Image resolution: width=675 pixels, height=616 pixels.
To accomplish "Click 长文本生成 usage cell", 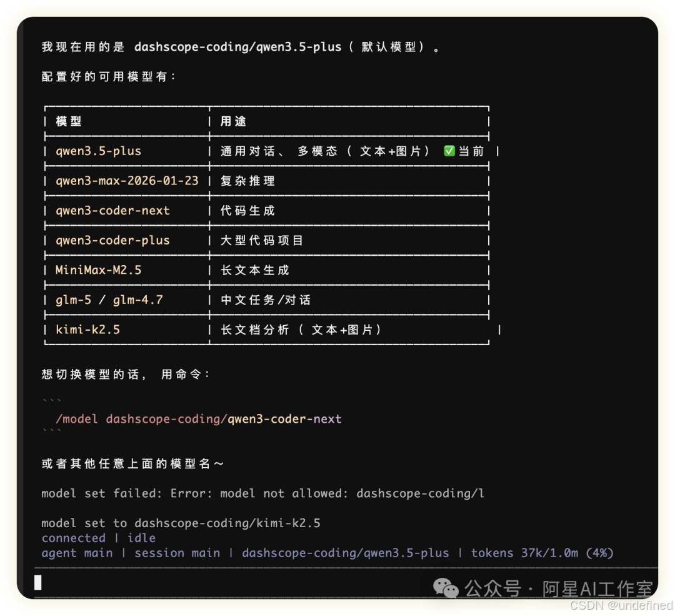I will click(254, 270).
